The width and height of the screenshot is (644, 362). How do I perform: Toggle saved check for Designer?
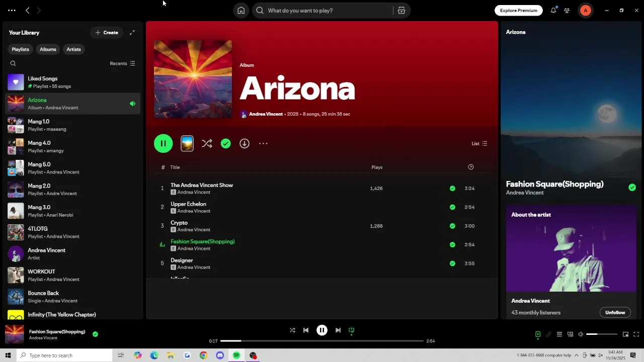tap(452, 263)
